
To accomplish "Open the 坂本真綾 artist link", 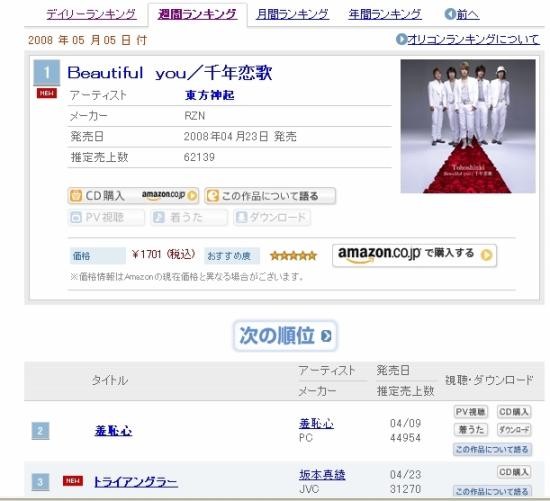I will (322, 475).
